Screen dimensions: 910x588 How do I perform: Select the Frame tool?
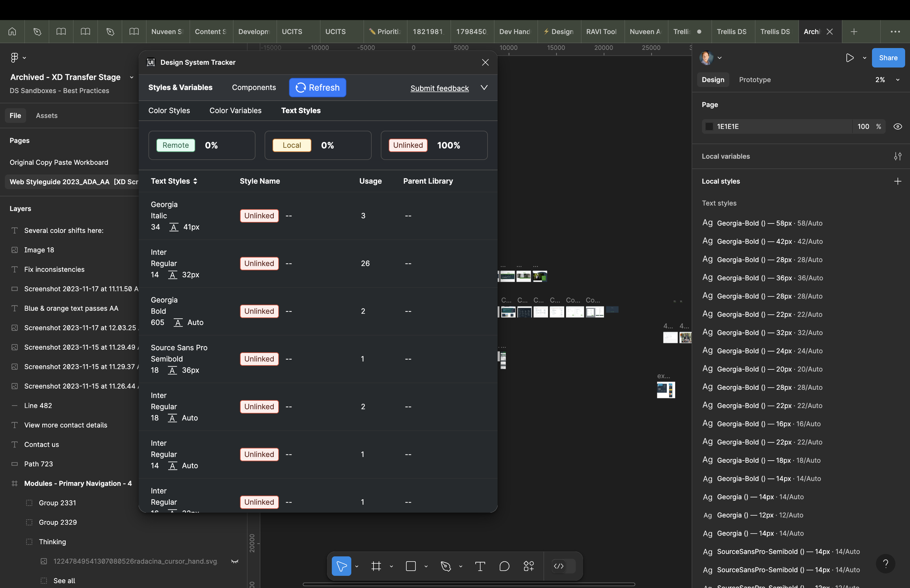pyautogui.click(x=376, y=566)
